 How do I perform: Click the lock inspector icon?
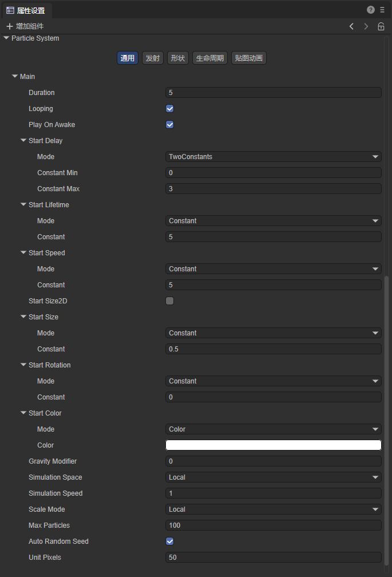point(381,26)
